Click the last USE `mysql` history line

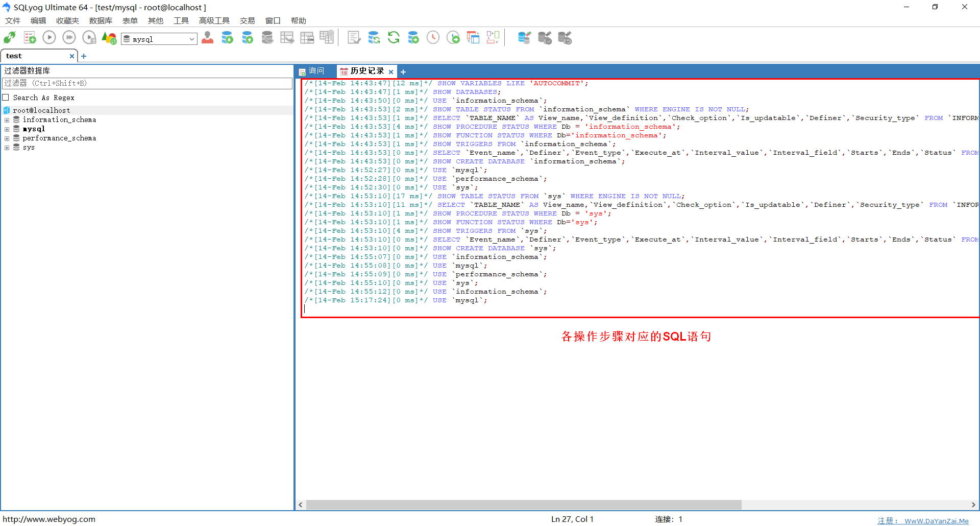(x=396, y=300)
